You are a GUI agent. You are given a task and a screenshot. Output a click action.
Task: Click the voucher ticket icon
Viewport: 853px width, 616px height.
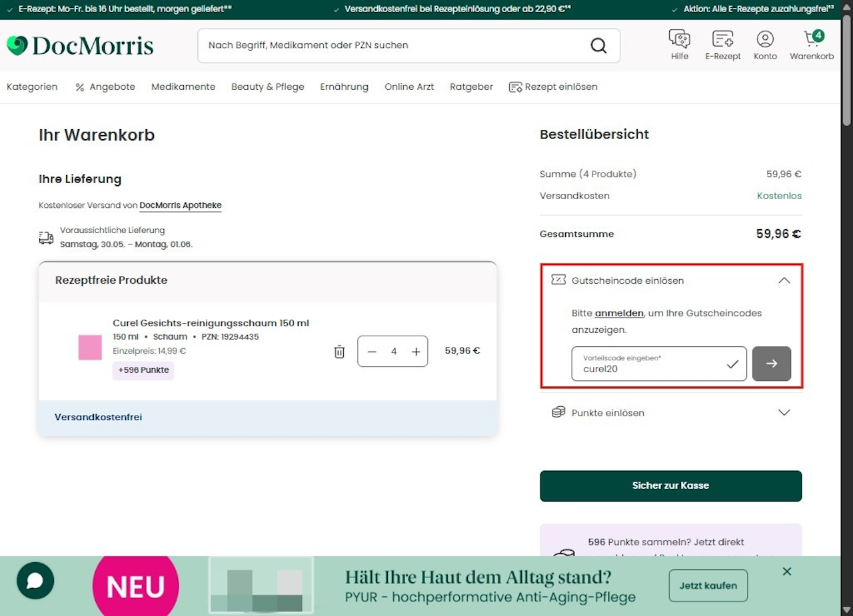pyautogui.click(x=558, y=280)
